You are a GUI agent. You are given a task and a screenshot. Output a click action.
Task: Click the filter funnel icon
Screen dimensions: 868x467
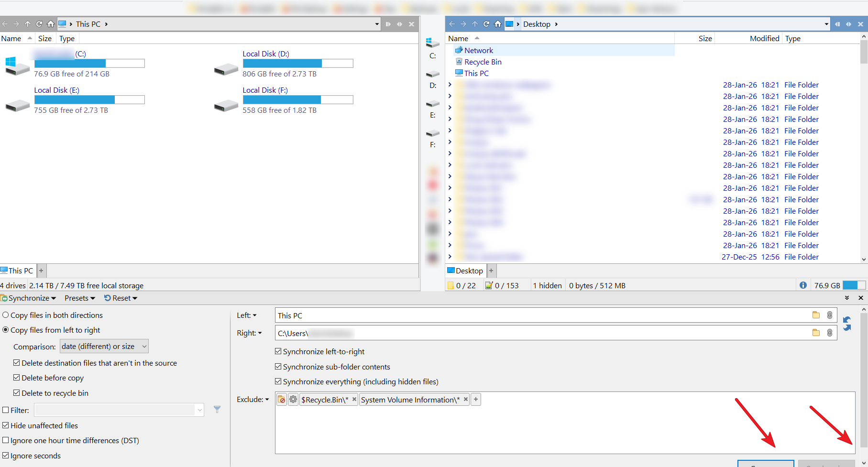point(217,410)
